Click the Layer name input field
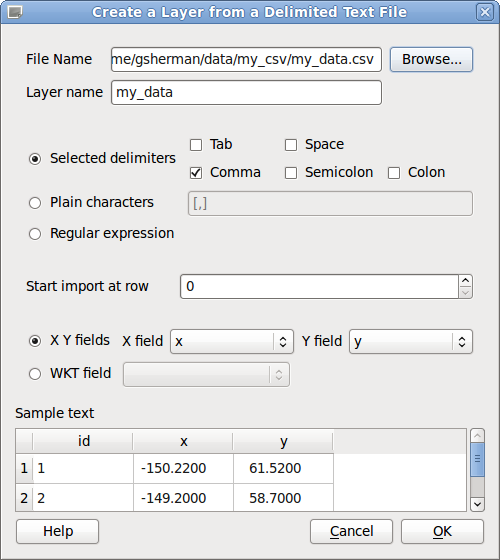Screen dimensions: 500x560 (x=246, y=92)
